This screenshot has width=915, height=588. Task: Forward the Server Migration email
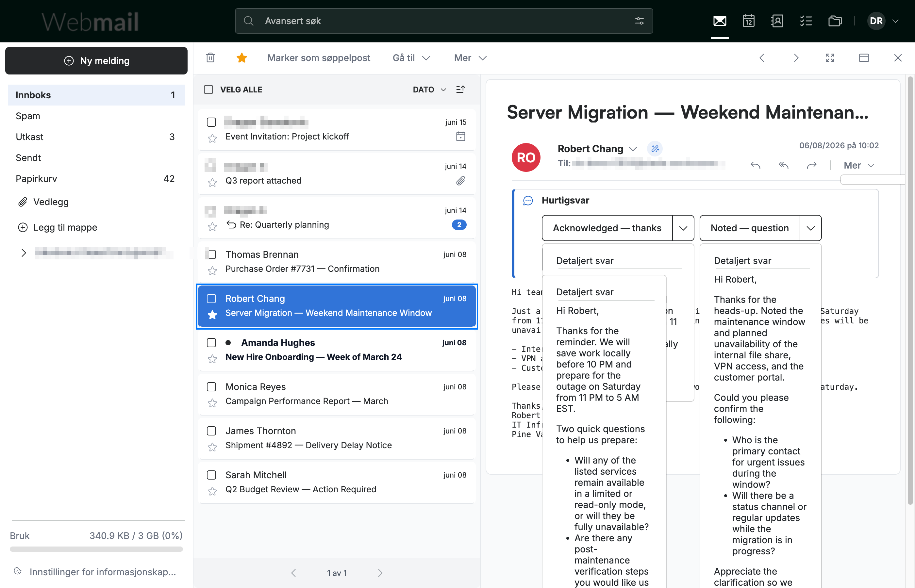(811, 165)
